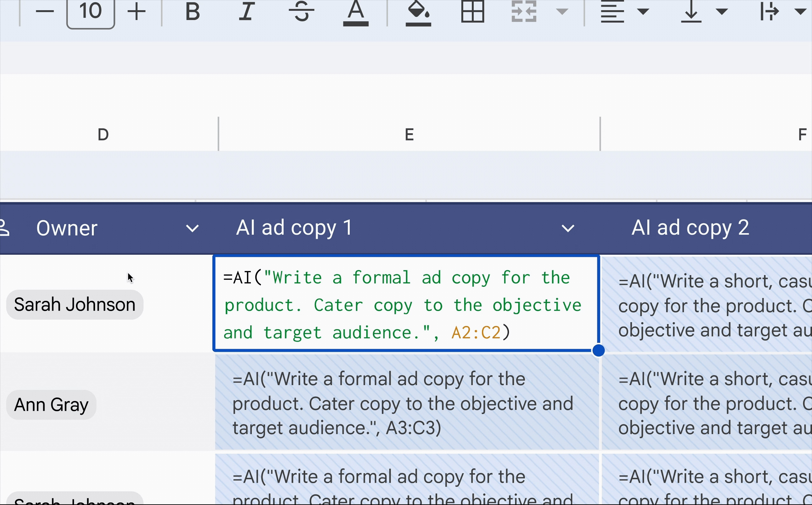This screenshot has width=812, height=505.
Task: Apply strikethrough formatting
Action: pyautogui.click(x=301, y=12)
